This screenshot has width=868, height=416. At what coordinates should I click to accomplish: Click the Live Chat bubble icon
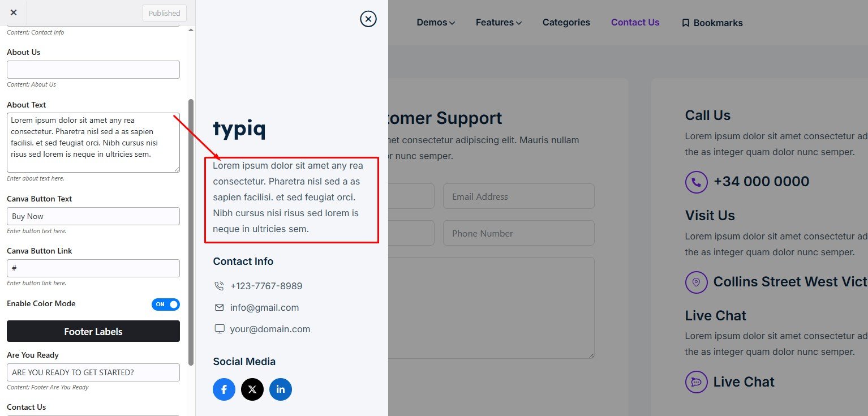pos(696,382)
